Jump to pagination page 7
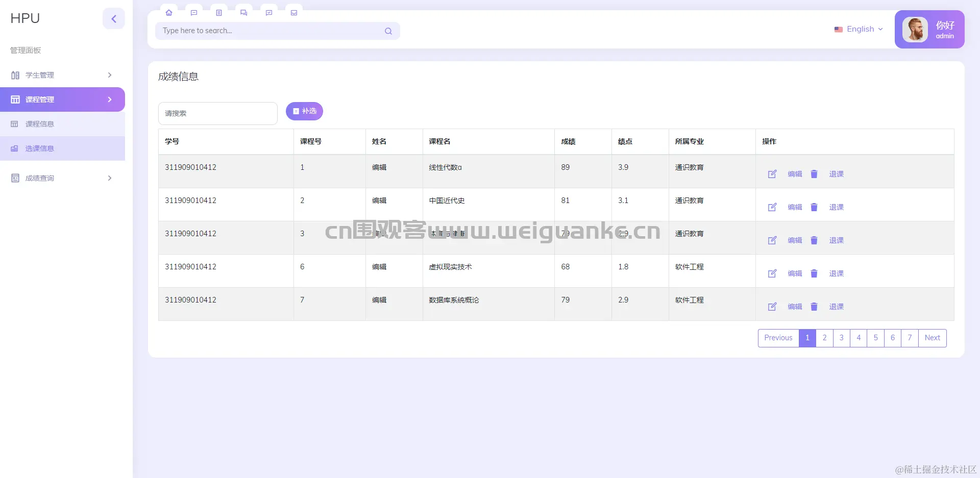The height and width of the screenshot is (478, 980). tap(910, 338)
